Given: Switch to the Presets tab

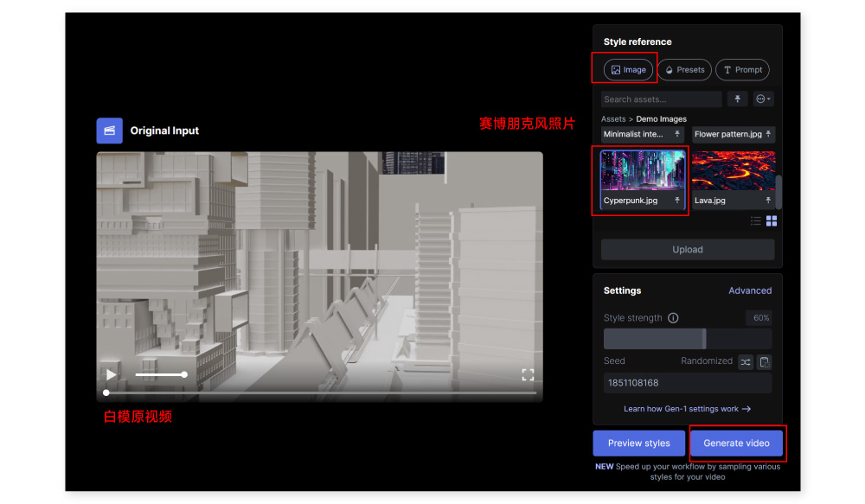Looking at the screenshot, I should [x=684, y=70].
